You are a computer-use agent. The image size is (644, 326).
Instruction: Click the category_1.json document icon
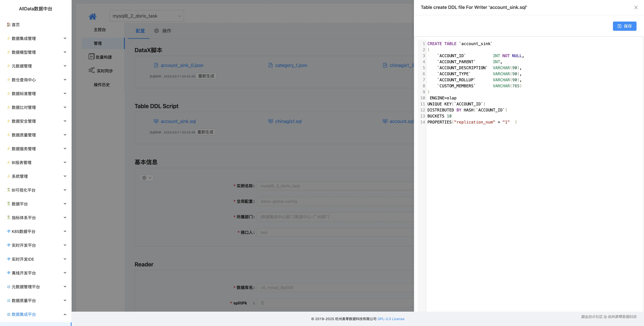pos(271,65)
